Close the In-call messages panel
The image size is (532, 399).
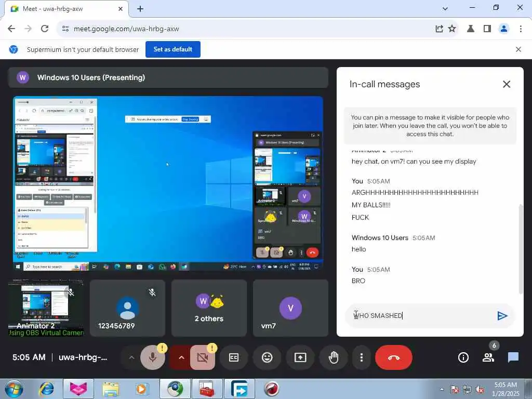pyautogui.click(x=506, y=84)
